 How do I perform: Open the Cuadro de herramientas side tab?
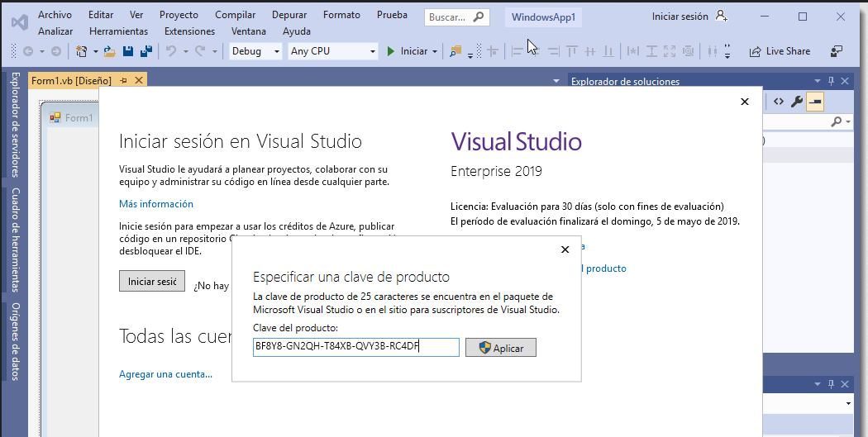(15, 240)
